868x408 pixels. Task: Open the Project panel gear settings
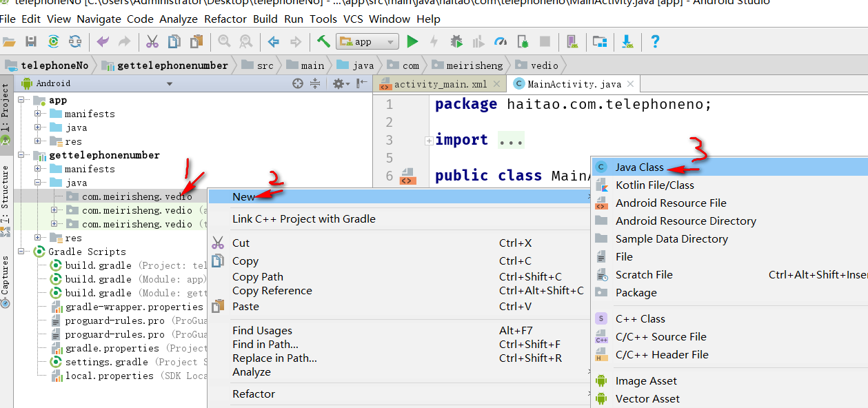[340, 83]
